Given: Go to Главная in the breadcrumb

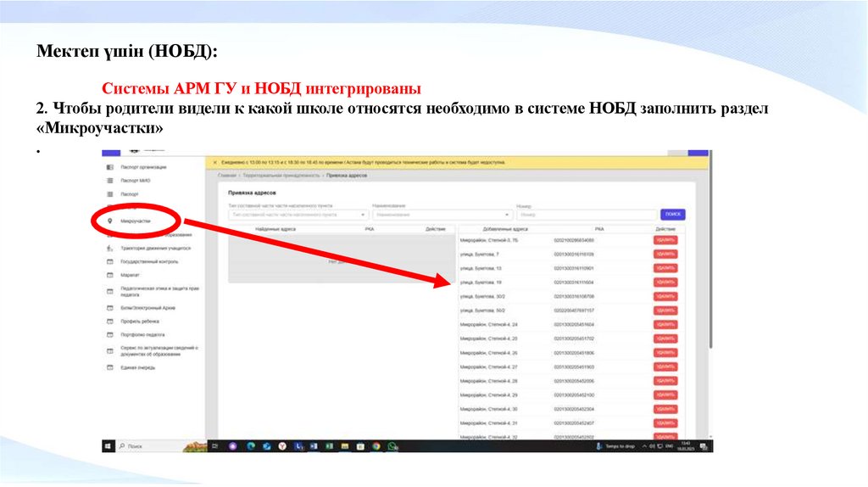Looking at the screenshot, I should pos(226,176).
